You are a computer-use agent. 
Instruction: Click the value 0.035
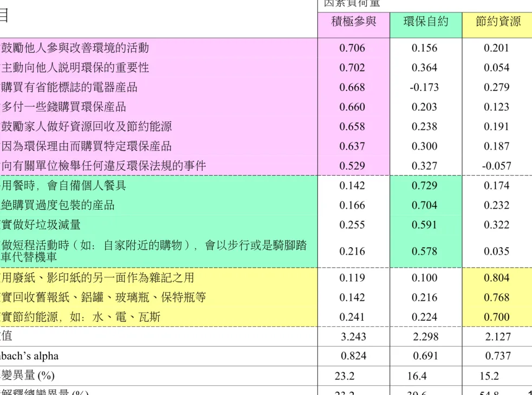(x=497, y=251)
